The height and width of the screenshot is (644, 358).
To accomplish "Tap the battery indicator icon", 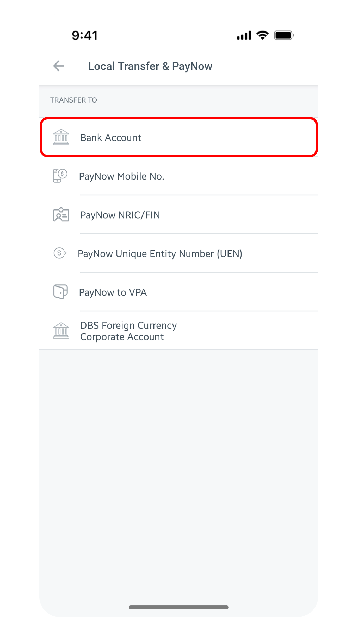I will click(284, 35).
